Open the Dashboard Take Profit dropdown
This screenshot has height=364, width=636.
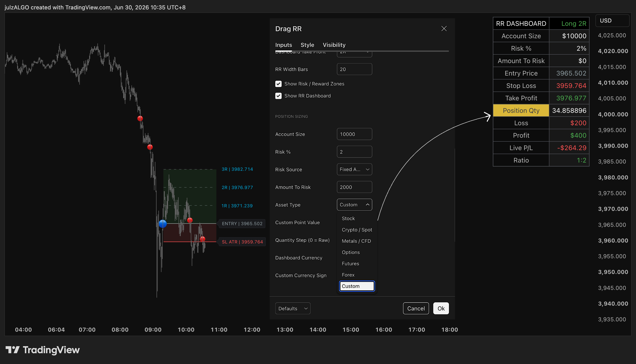pos(354,54)
